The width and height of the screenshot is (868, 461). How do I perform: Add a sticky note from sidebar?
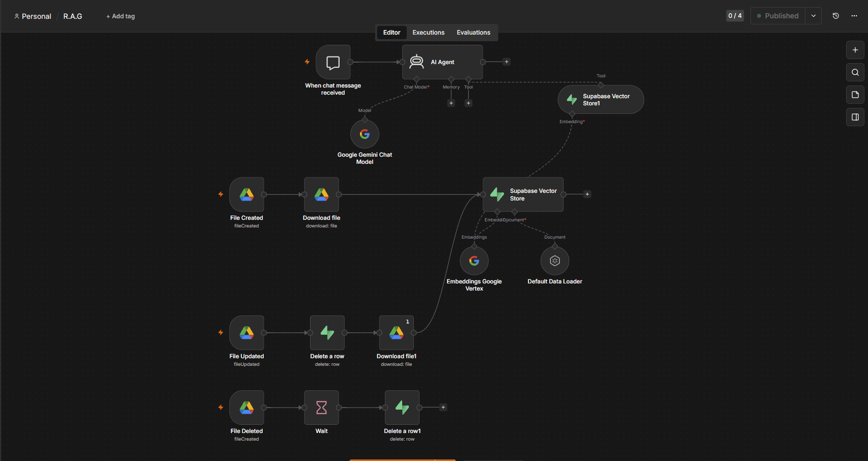(x=855, y=95)
